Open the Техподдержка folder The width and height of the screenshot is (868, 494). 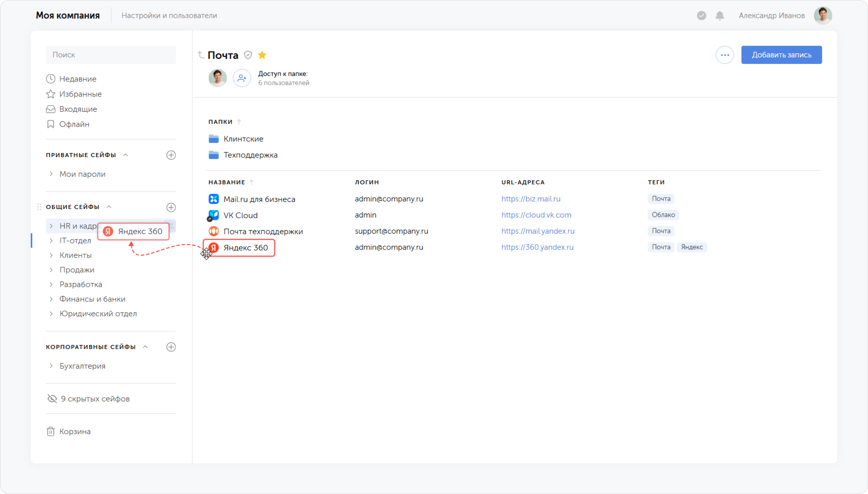pos(243,155)
